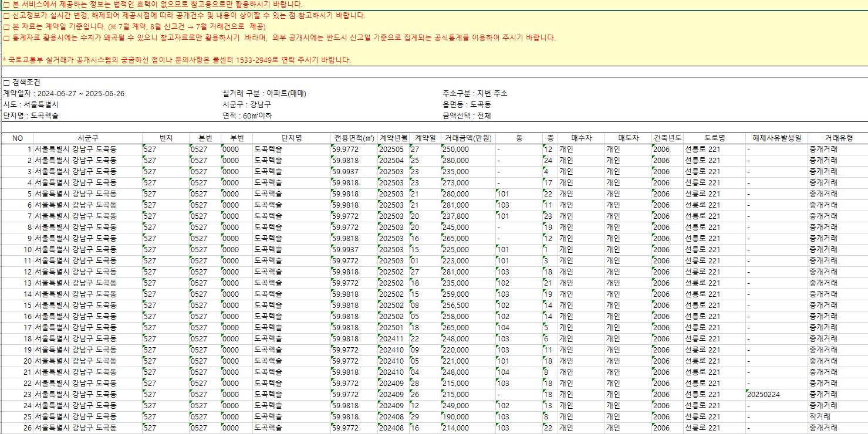
Task: Click the contract month cell '202411'
Action: pyautogui.click(x=393, y=339)
